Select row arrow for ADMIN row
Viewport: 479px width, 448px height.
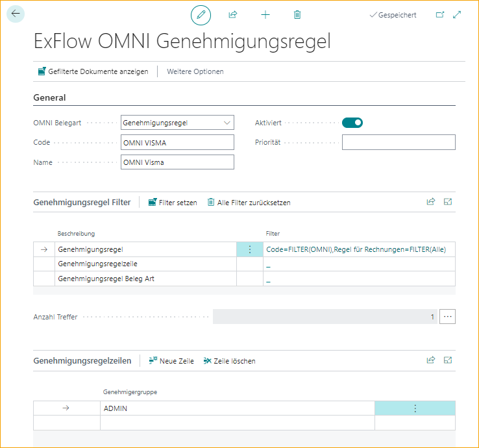pyautogui.click(x=66, y=408)
